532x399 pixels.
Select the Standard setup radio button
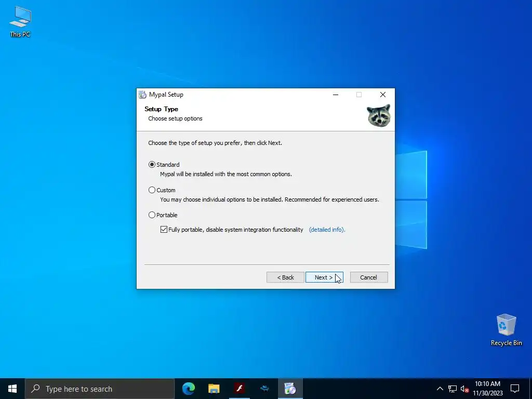[x=152, y=165]
